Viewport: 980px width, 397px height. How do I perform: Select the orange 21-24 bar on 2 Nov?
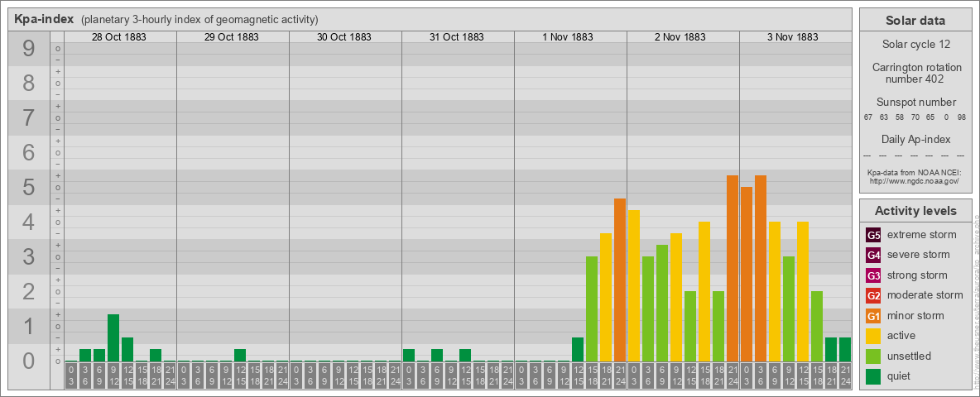[733, 269]
